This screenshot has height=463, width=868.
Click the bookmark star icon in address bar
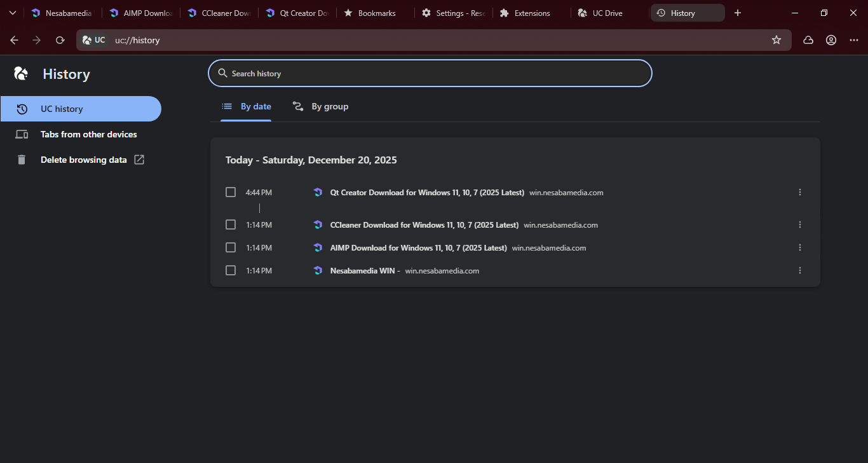[776, 40]
